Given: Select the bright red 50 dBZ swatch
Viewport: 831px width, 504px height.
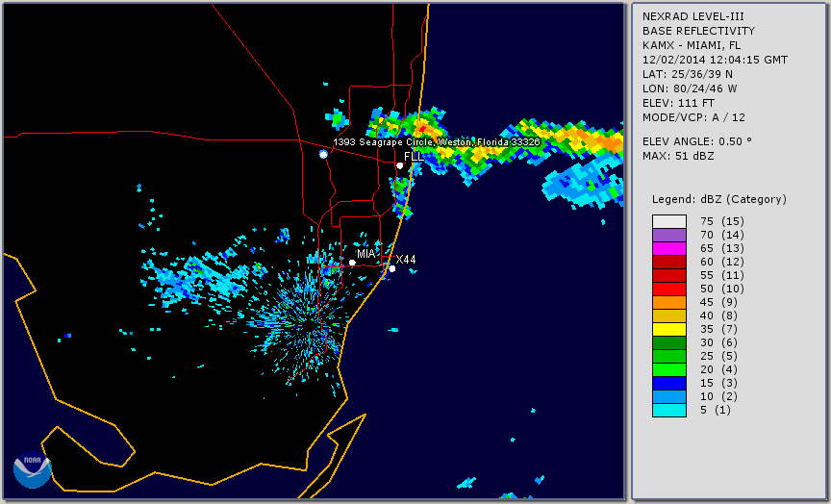Looking at the screenshot, I should point(669,289).
